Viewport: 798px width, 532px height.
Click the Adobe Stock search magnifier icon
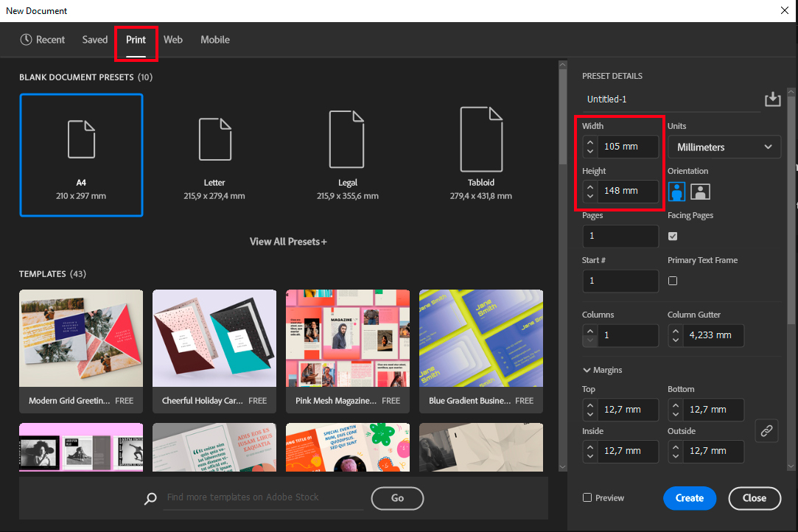150,499
